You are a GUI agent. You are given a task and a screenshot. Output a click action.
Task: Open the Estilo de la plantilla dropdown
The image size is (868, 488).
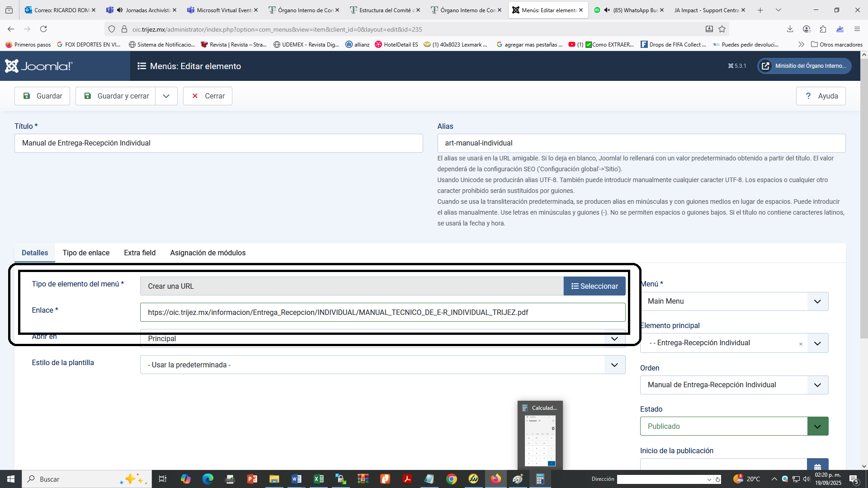[382, 365]
